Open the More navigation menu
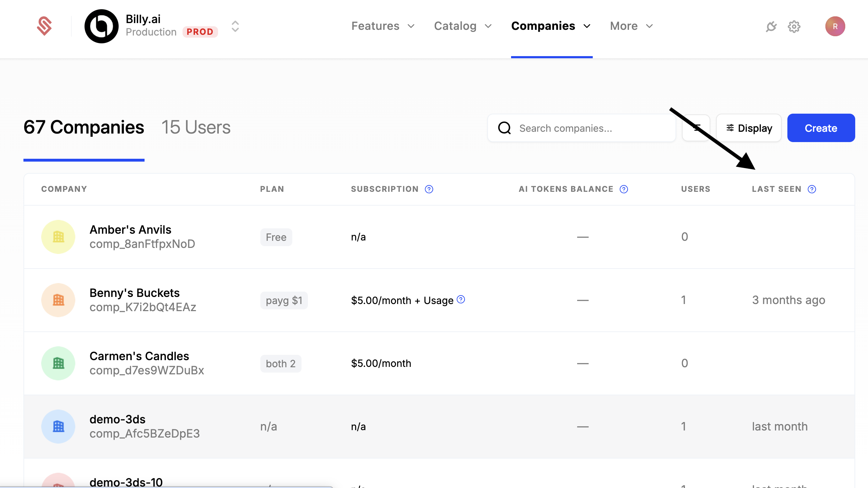Screen dimensions: 868x488 coord(631,26)
